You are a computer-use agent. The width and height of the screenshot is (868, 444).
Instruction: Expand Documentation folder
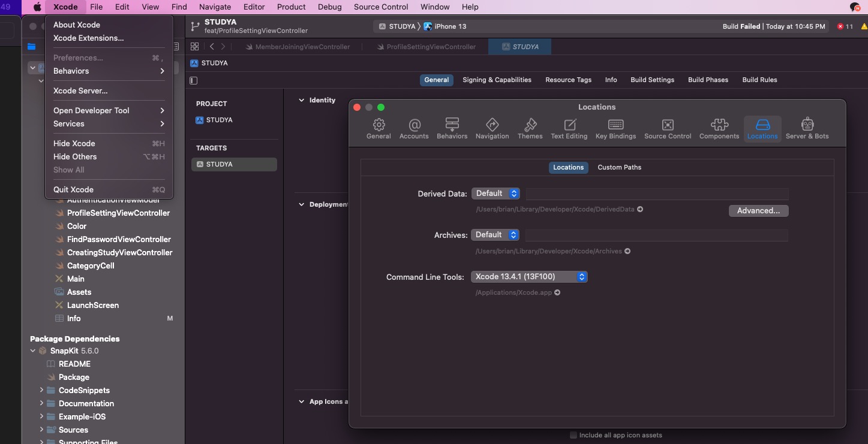[41, 403]
